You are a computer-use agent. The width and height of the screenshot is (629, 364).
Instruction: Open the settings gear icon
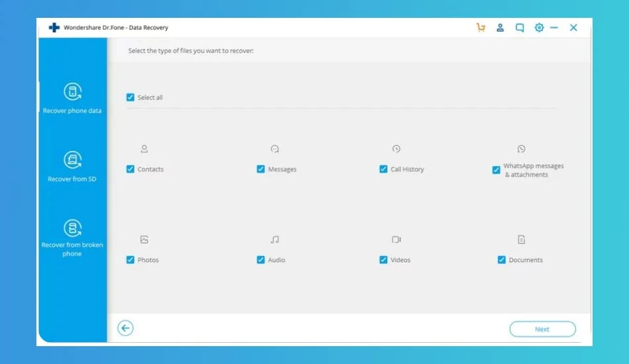(539, 28)
